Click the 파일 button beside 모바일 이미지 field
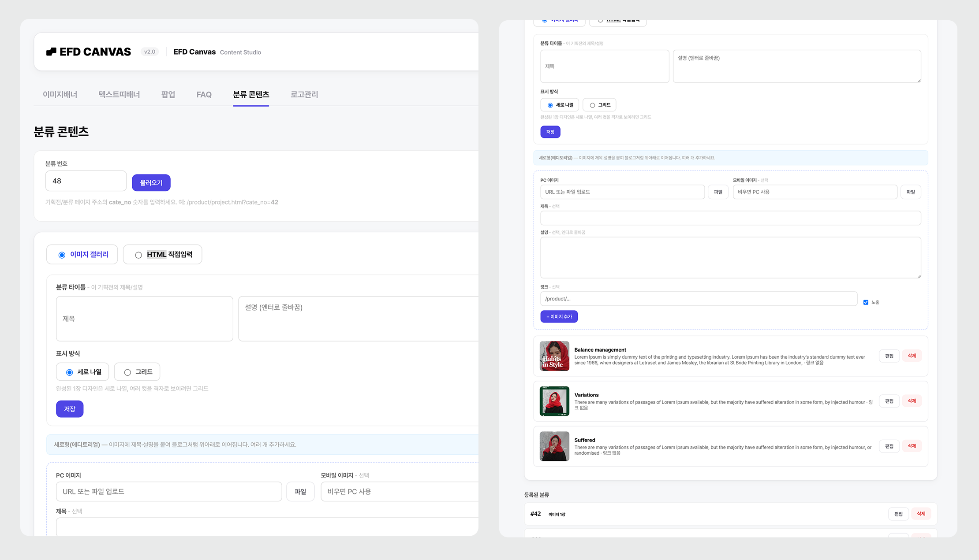The image size is (979, 560). (911, 192)
